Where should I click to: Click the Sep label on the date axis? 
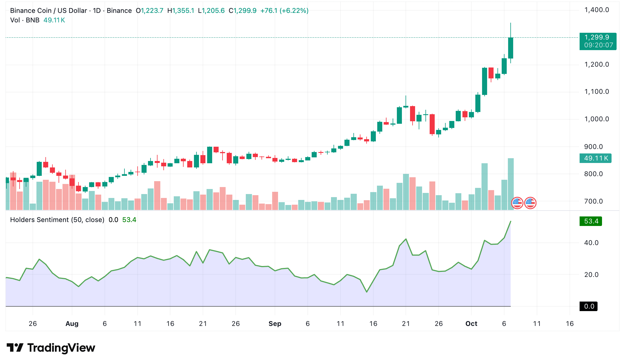click(275, 323)
